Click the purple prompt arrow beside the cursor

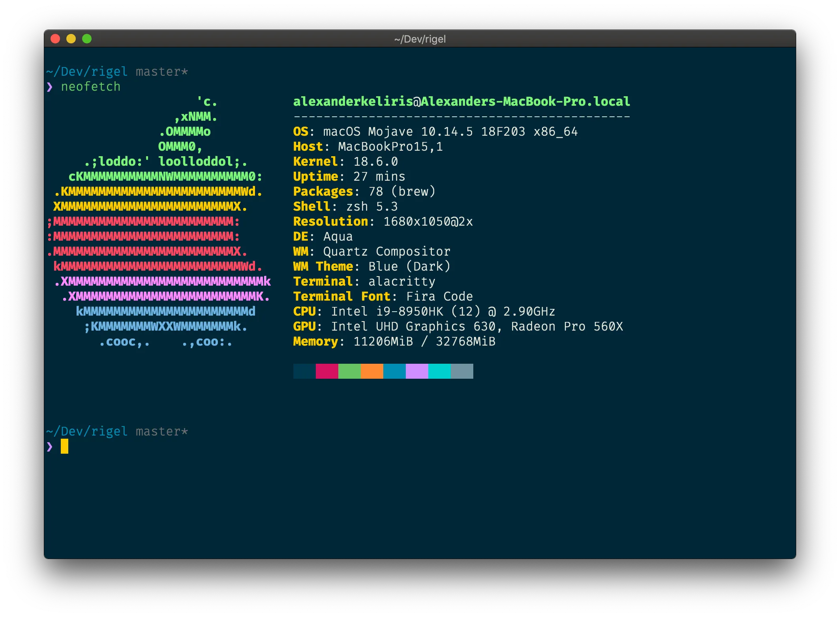coord(49,447)
